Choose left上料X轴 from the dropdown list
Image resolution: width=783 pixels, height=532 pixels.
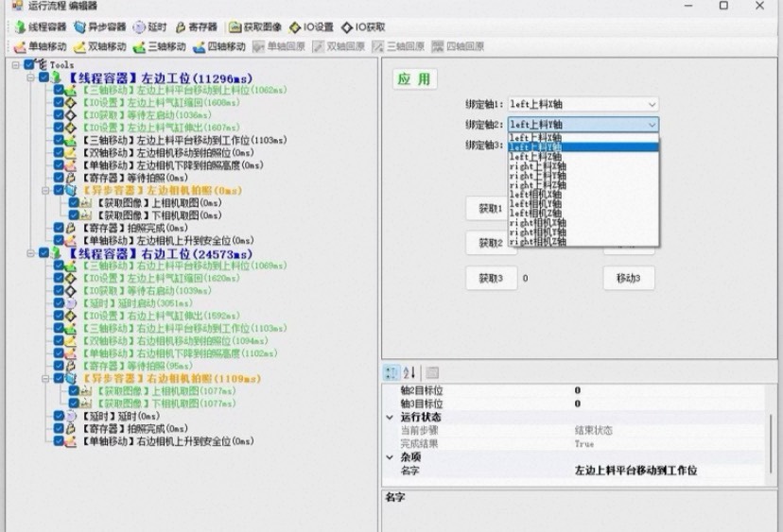point(583,137)
